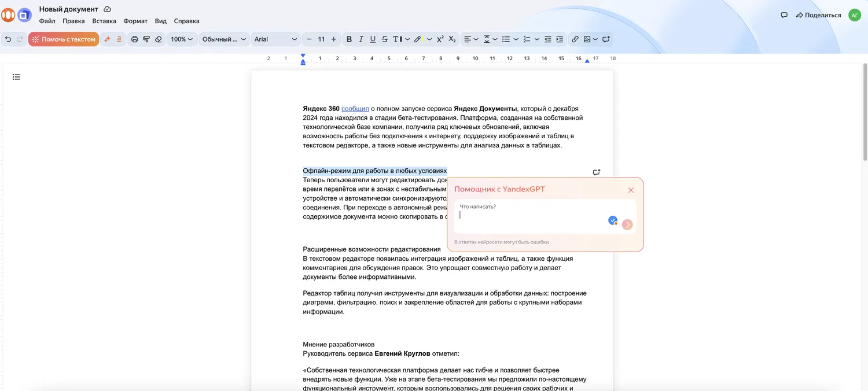Viewport: 868px width, 391px height.
Task: Open highlight color dropdown arrow
Action: 429,39
